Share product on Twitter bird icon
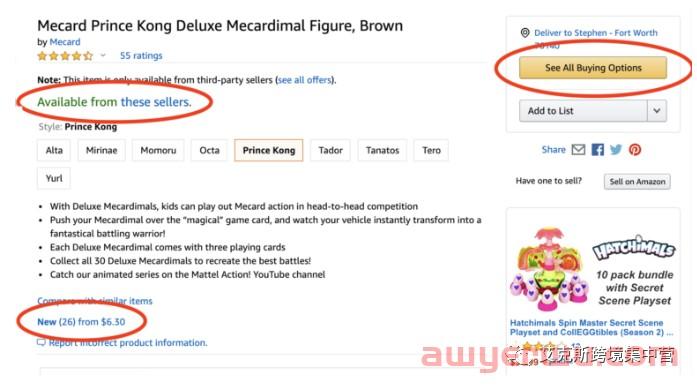Image resolution: width=697 pixels, height=386 pixels. 616,149
